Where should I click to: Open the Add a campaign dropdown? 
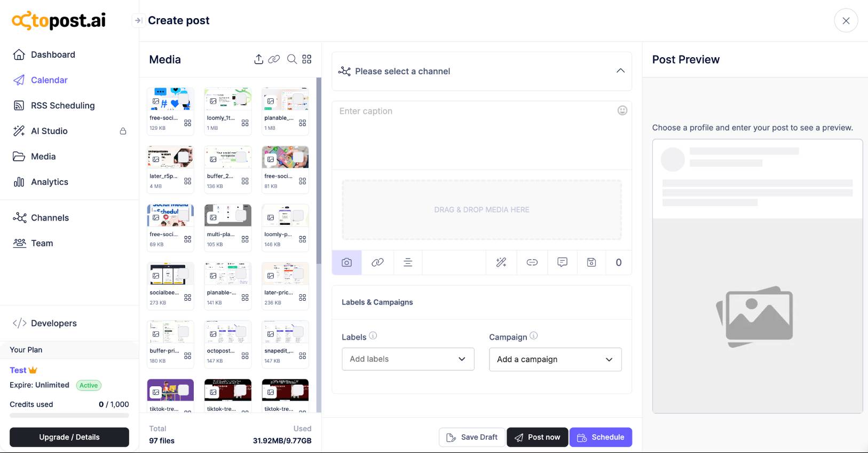pos(555,360)
